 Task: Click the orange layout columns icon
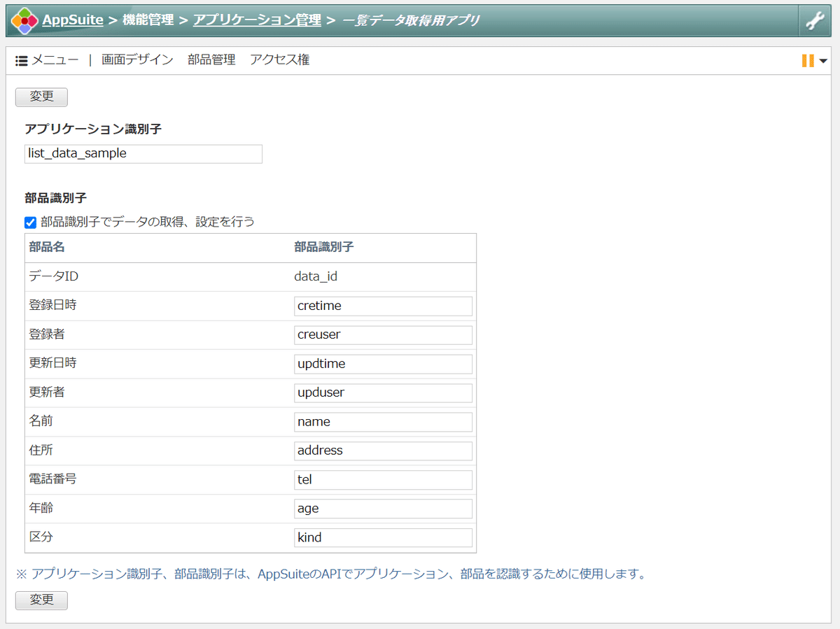pyautogui.click(x=808, y=61)
